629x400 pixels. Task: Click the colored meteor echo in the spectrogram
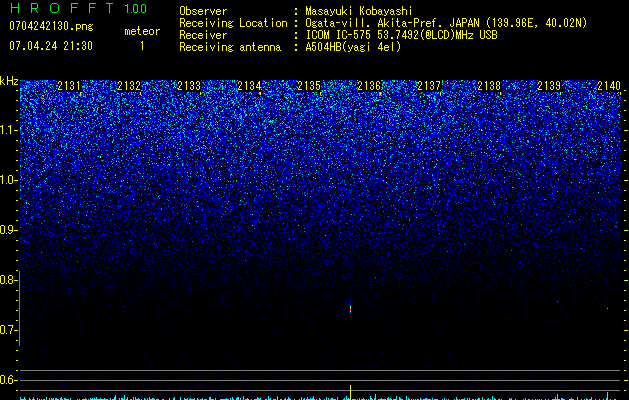click(x=351, y=307)
